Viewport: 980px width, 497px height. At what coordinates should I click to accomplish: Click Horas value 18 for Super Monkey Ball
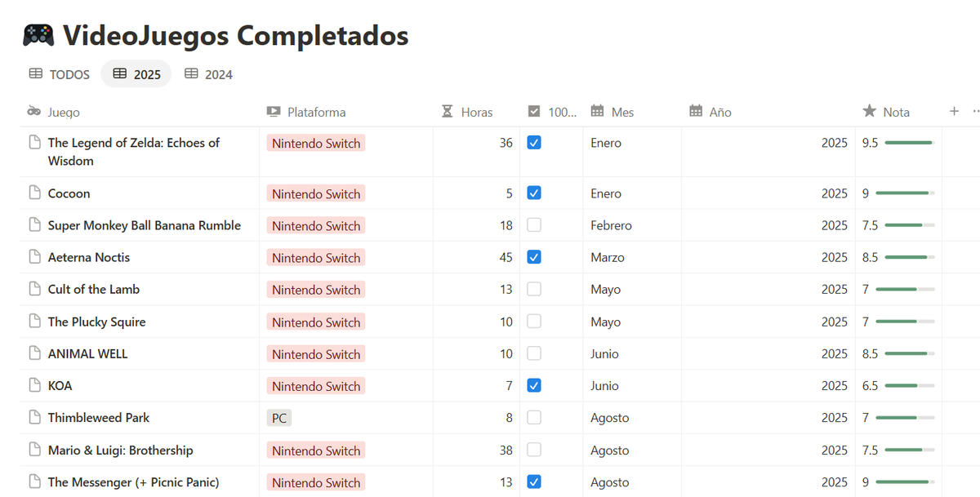(506, 225)
